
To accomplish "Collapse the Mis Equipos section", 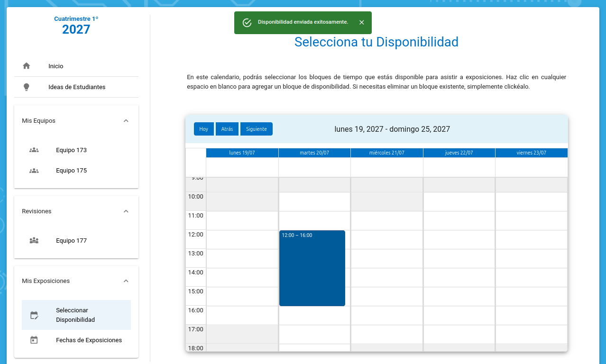I will click(126, 121).
